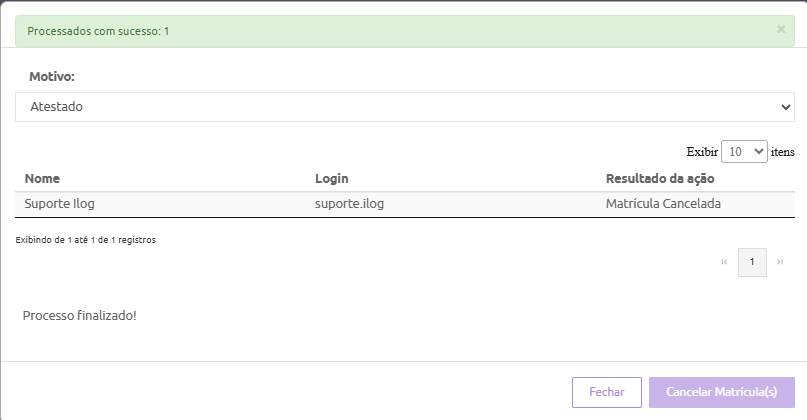This screenshot has height=420, width=807.
Task: Select the Suporte Ilog name cell
Action: [59, 204]
